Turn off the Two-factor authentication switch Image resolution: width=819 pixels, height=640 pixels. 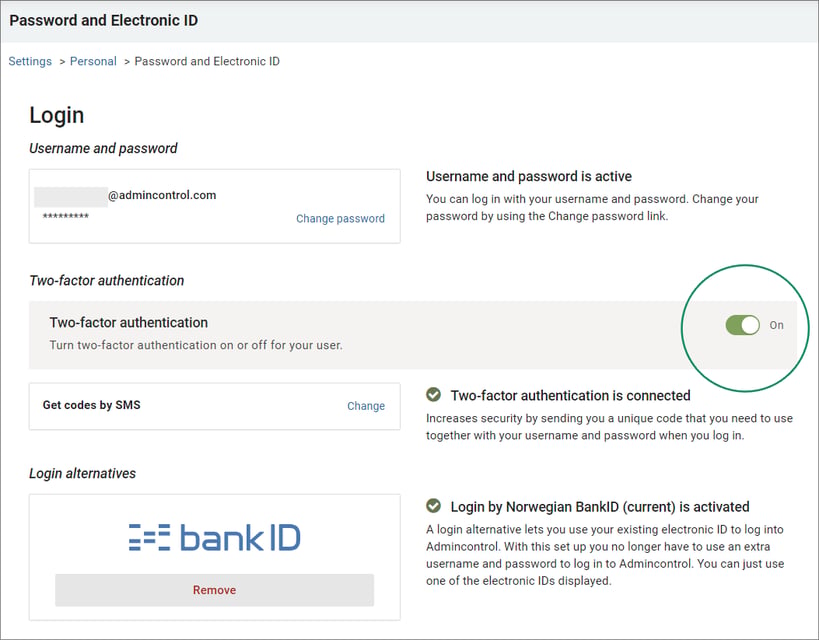(742, 325)
